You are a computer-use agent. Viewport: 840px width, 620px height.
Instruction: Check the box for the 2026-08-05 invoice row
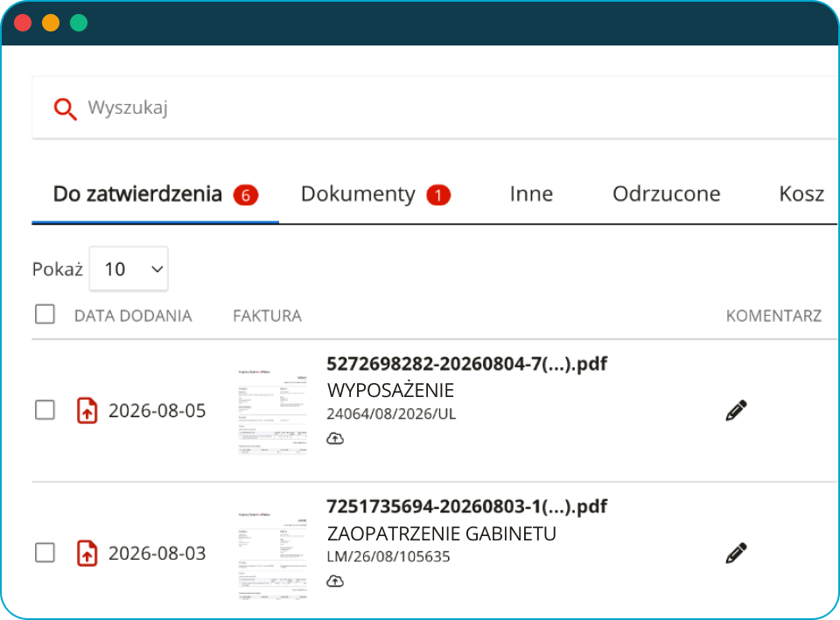coord(45,410)
